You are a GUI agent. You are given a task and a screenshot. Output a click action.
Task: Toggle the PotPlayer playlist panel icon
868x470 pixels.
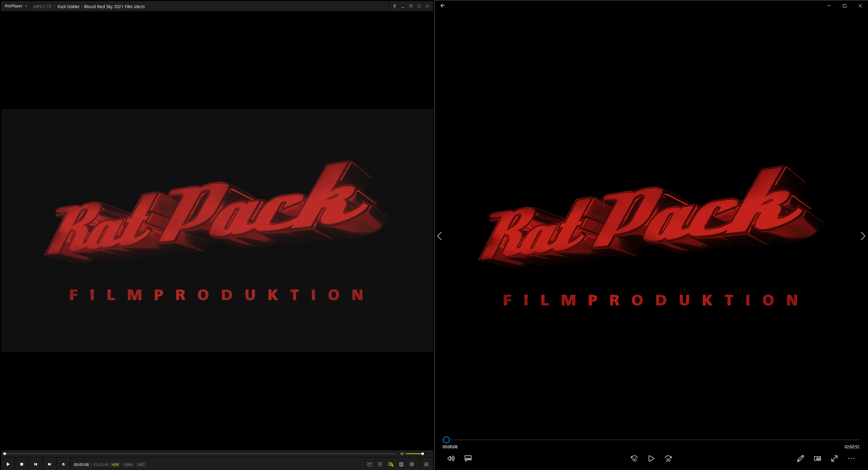[x=401, y=464]
